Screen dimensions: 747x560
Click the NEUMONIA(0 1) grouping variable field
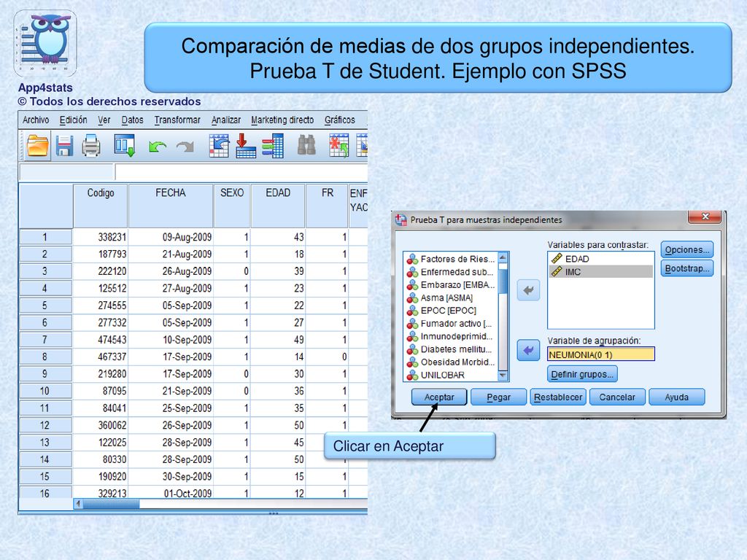click(x=601, y=354)
